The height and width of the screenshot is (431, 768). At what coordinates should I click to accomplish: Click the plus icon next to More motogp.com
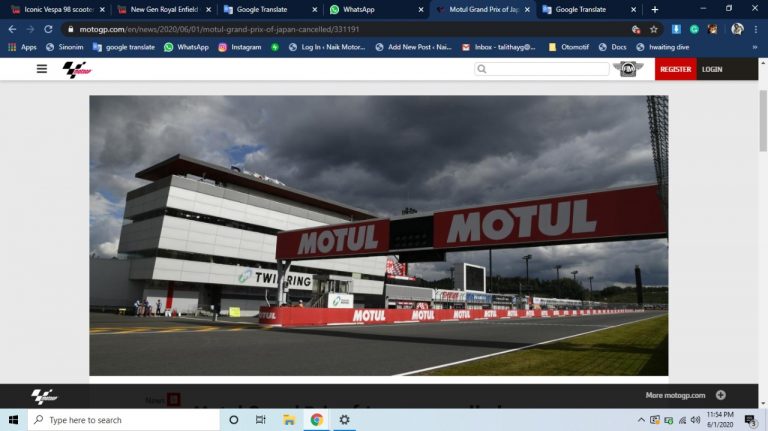(720, 395)
